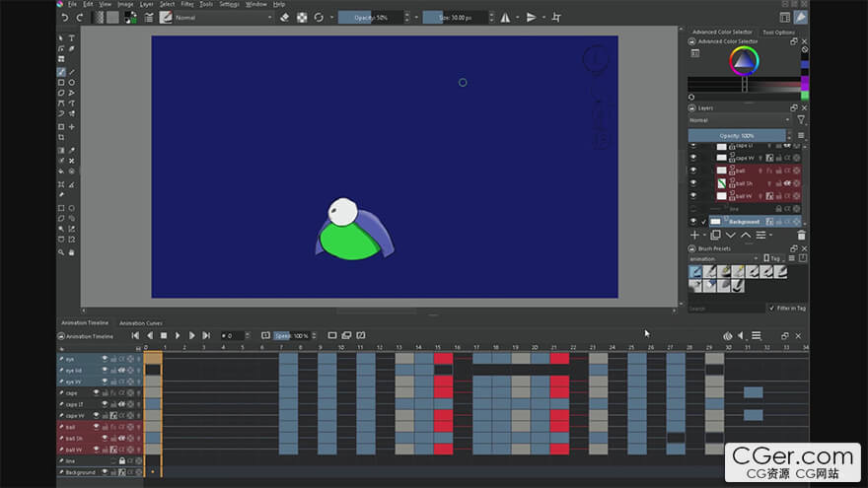
Task: Select the Fill bucket tool
Action: 61,172
